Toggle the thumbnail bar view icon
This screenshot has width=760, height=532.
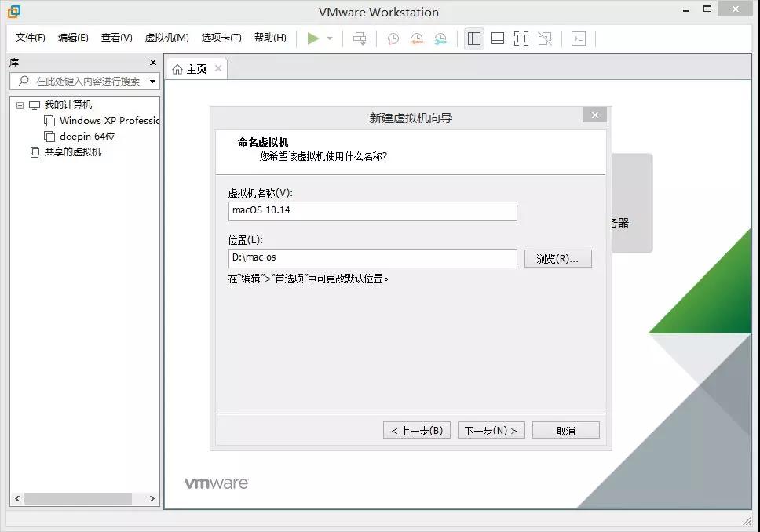[x=498, y=38]
